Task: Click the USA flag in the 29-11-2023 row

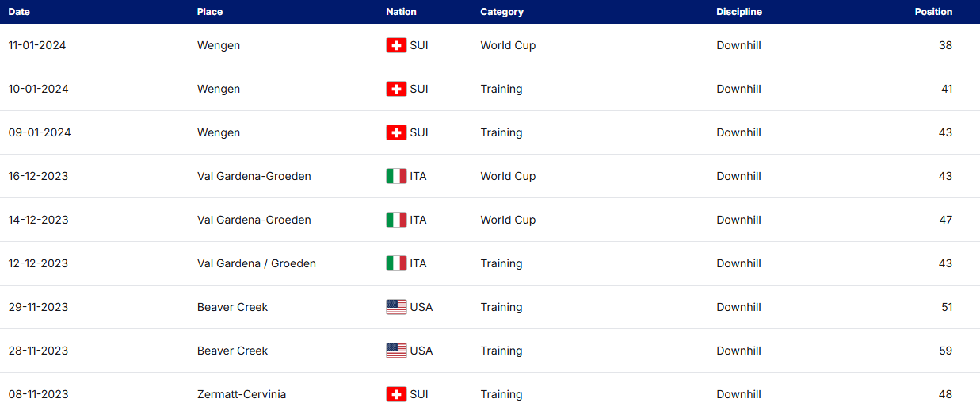Action: click(x=396, y=308)
